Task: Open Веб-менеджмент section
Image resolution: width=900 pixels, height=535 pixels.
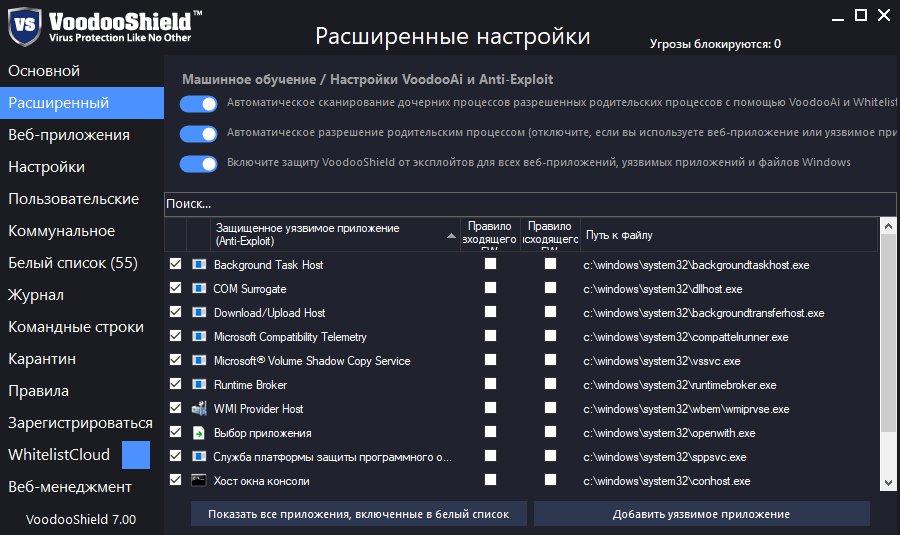Action: pos(82,487)
